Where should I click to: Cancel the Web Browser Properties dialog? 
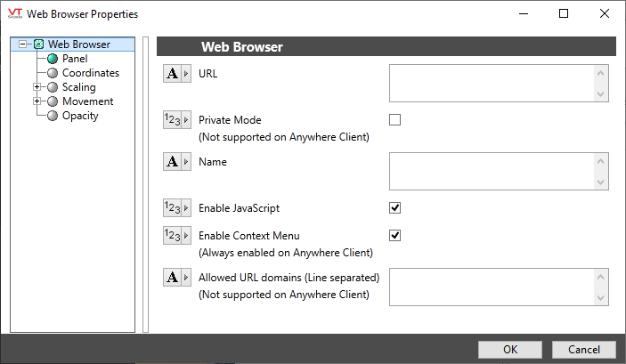coord(583,349)
